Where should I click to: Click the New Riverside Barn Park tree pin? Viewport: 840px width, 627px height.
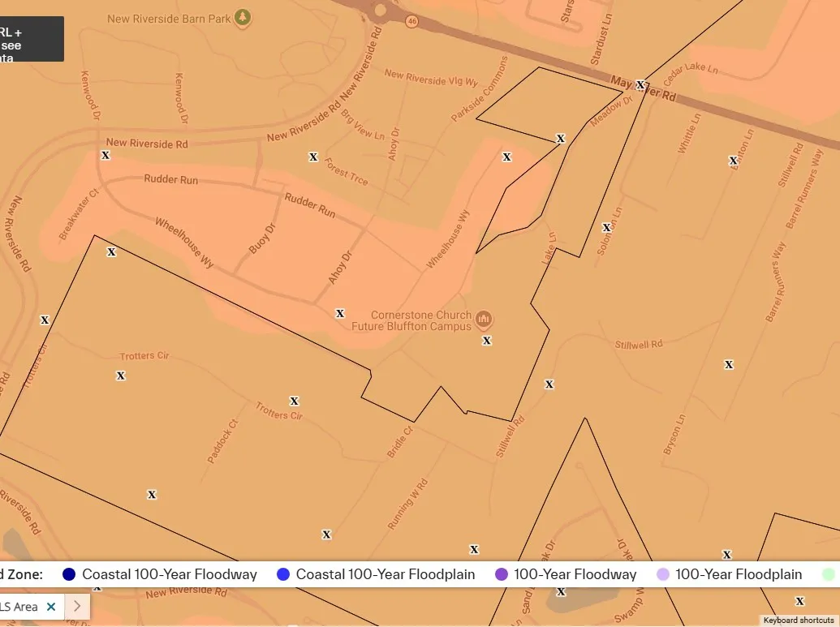pos(243,18)
